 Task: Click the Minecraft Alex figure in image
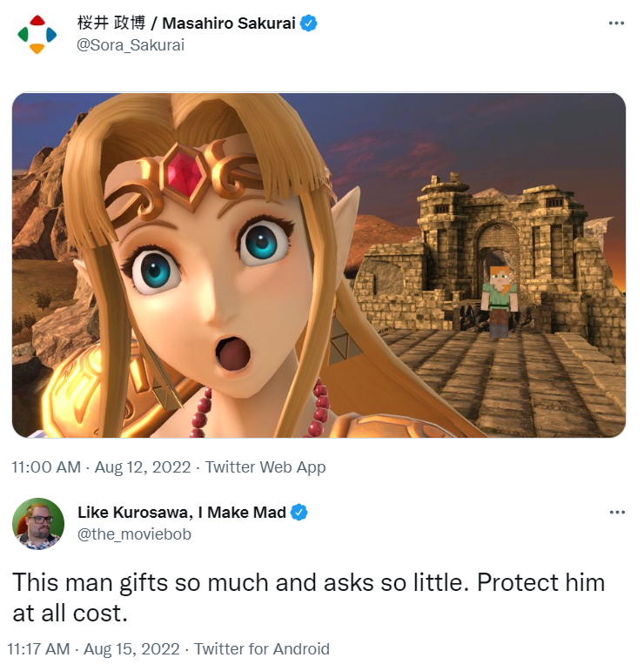[x=499, y=301]
